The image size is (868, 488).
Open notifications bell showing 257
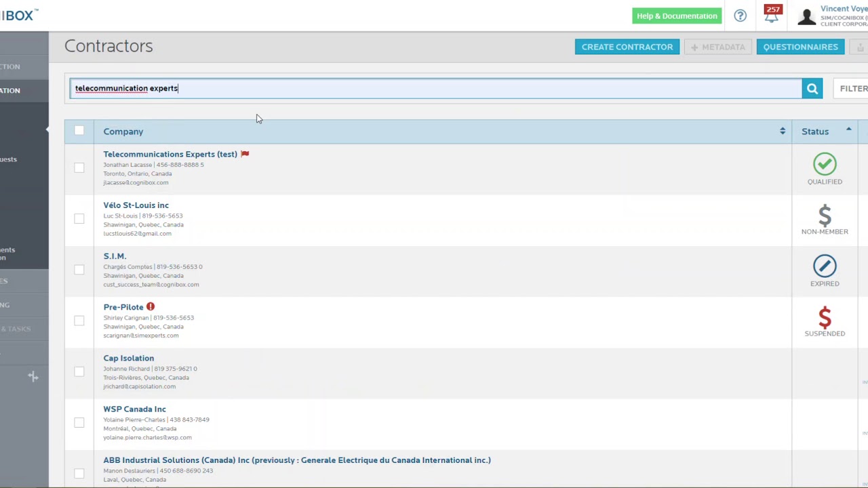pos(772,16)
